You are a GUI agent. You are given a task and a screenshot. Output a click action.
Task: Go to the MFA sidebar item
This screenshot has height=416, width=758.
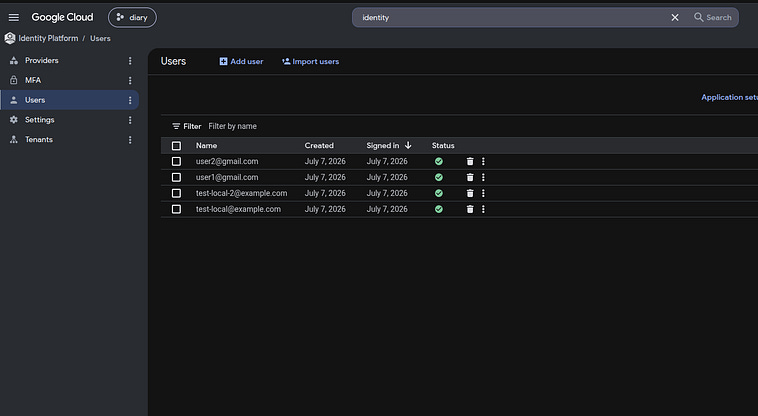click(33, 80)
